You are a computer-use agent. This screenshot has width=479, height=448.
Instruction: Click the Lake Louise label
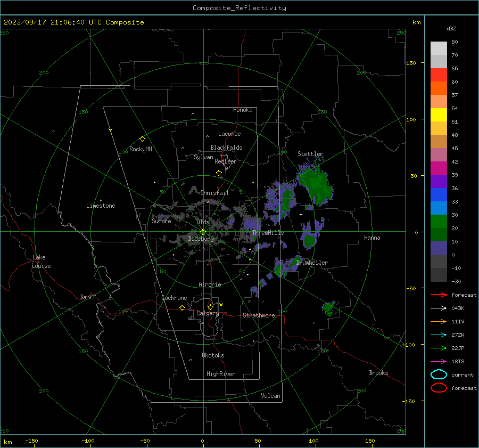click(x=41, y=262)
